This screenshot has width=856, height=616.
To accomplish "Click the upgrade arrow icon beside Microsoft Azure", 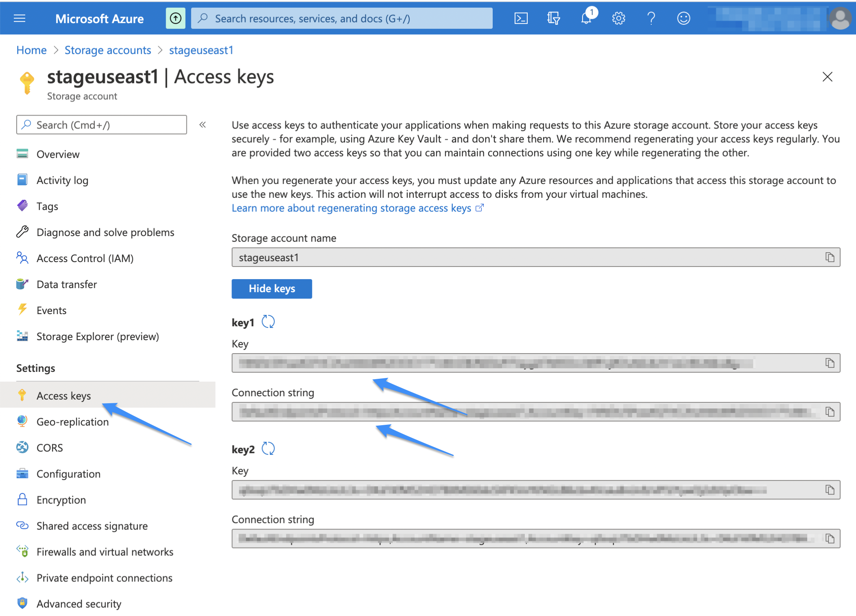I will click(175, 18).
